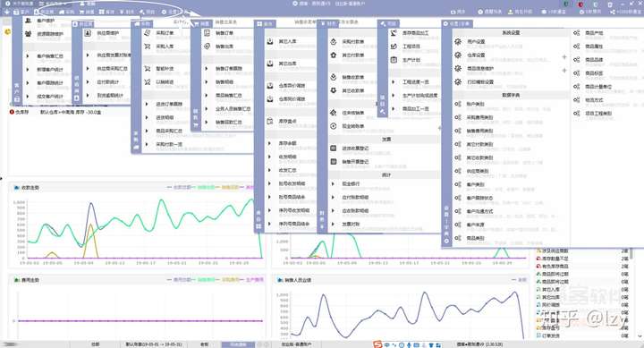Open 生产计划 in the project menu

[x=411, y=60]
